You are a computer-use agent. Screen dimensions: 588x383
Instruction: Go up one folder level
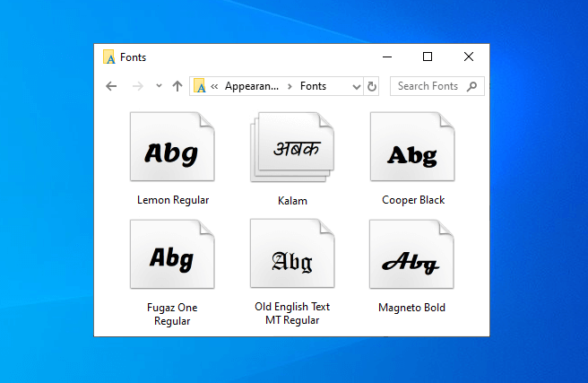pyautogui.click(x=177, y=86)
